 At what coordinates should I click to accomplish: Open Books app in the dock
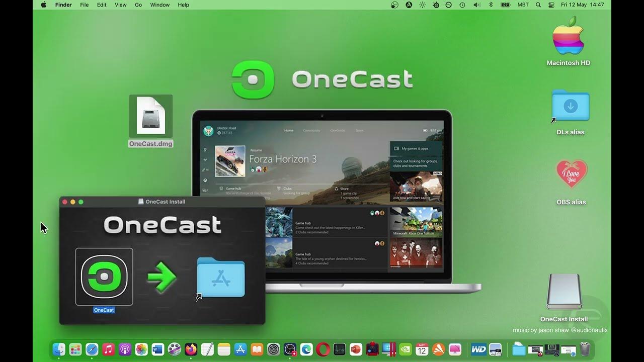[x=257, y=349]
